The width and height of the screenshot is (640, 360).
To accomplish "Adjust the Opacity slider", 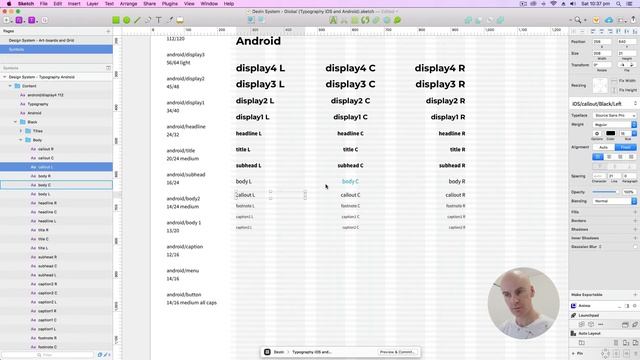I will [604, 192].
